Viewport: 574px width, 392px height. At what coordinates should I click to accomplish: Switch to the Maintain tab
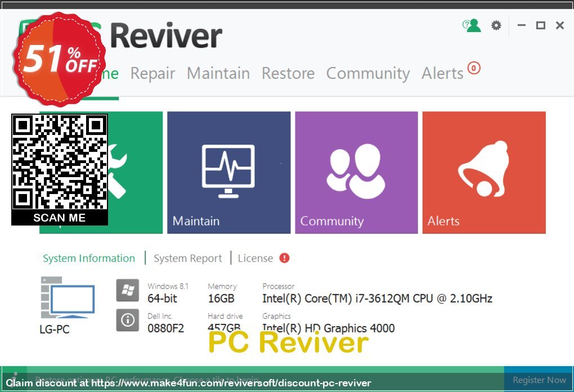(218, 73)
